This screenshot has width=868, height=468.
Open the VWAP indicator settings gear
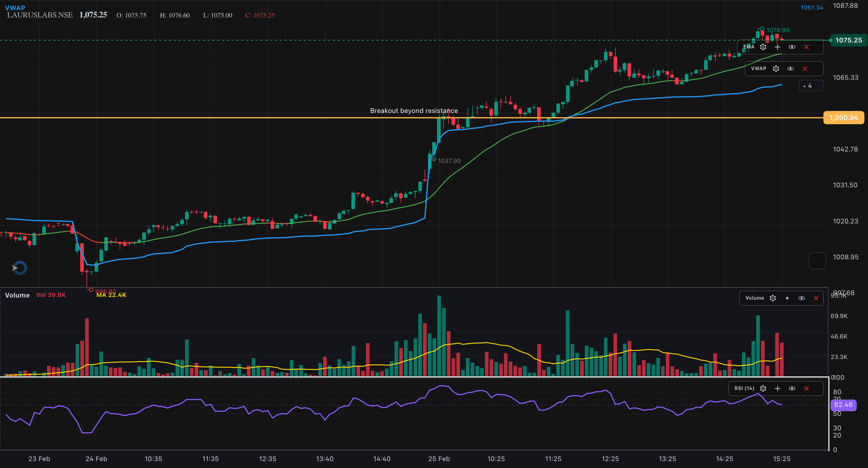pyautogui.click(x=776, y=68)
